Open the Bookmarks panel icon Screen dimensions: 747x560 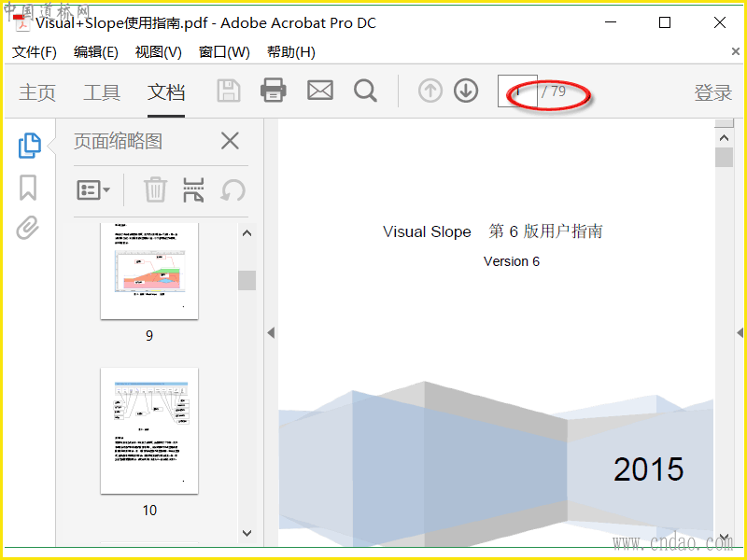click(x=28, y=188)
